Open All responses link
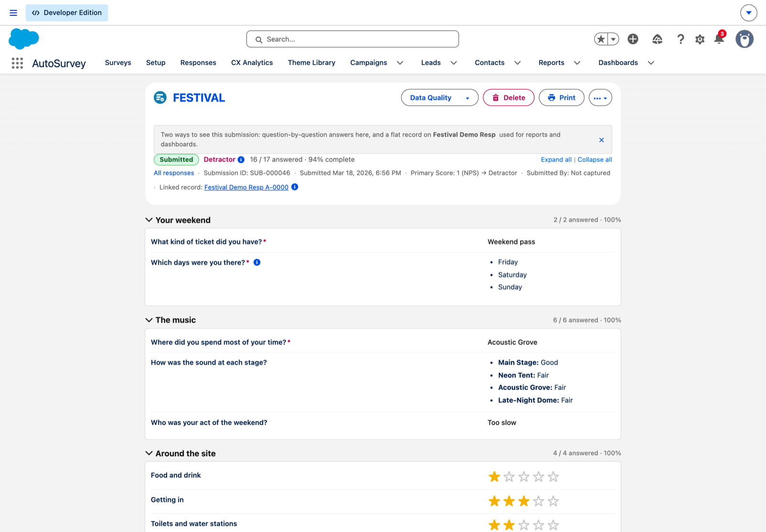This screenshot has width=766, height=532. pos(174,173)
